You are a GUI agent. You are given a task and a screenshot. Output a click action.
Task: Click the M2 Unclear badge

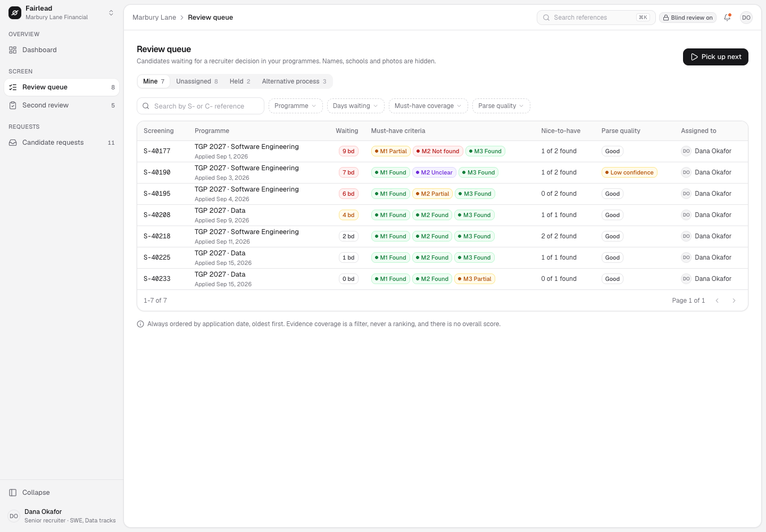(435, 172)
